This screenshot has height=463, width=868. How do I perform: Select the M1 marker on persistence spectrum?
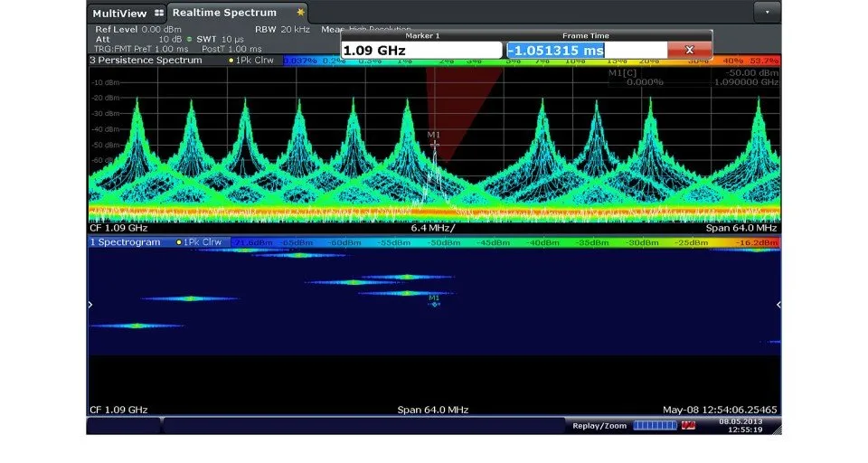[x=434, y=144]
